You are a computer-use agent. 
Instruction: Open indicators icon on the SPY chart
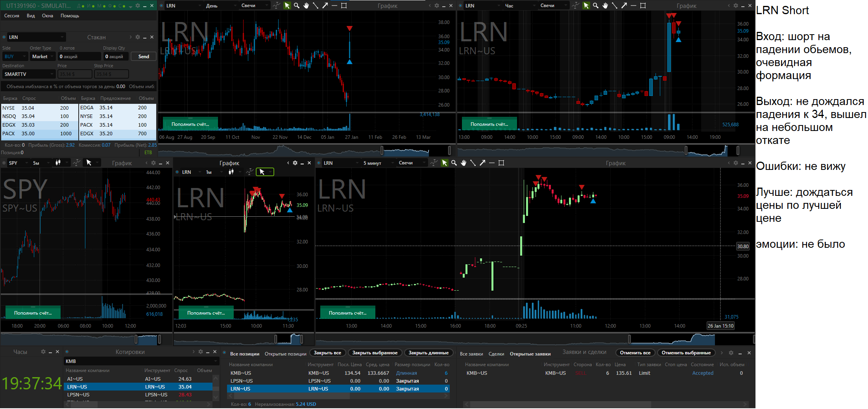click(x=77, y=162)
